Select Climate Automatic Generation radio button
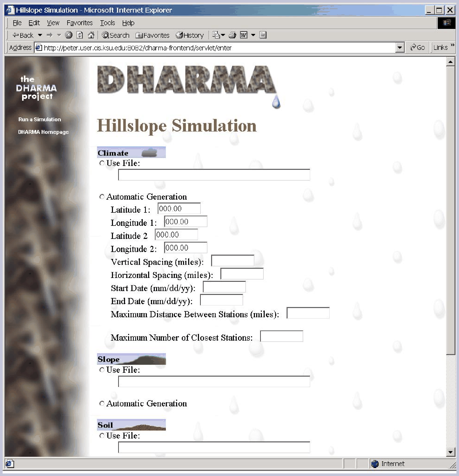459x476 pixels. 102,197
